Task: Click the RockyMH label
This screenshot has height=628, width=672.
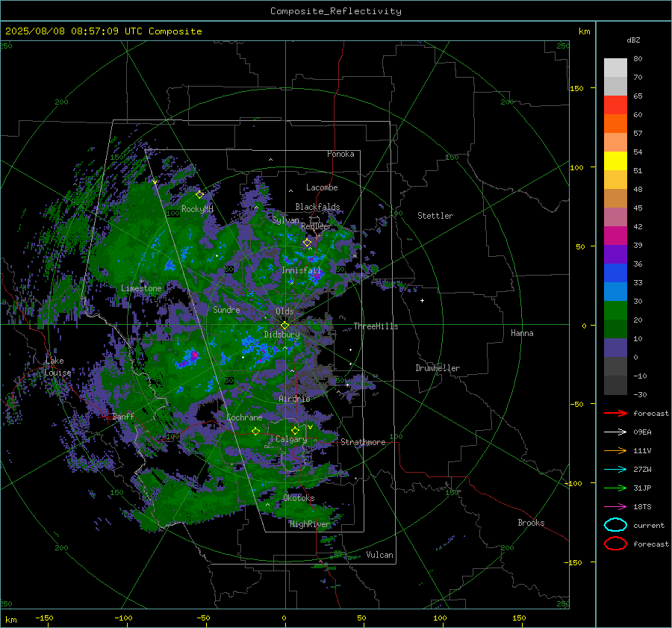Action: click(197, 209)
